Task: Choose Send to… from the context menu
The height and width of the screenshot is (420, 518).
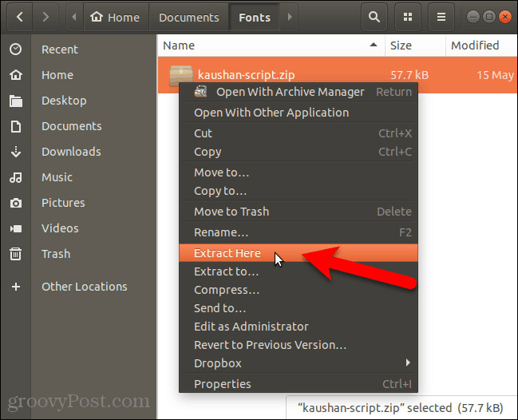Action: click(299, 308)
